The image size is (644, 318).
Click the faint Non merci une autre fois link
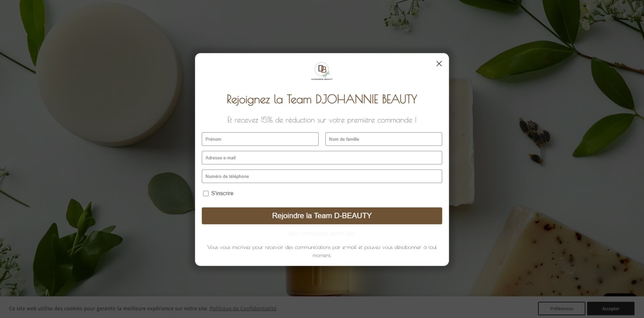coord(322,233)
